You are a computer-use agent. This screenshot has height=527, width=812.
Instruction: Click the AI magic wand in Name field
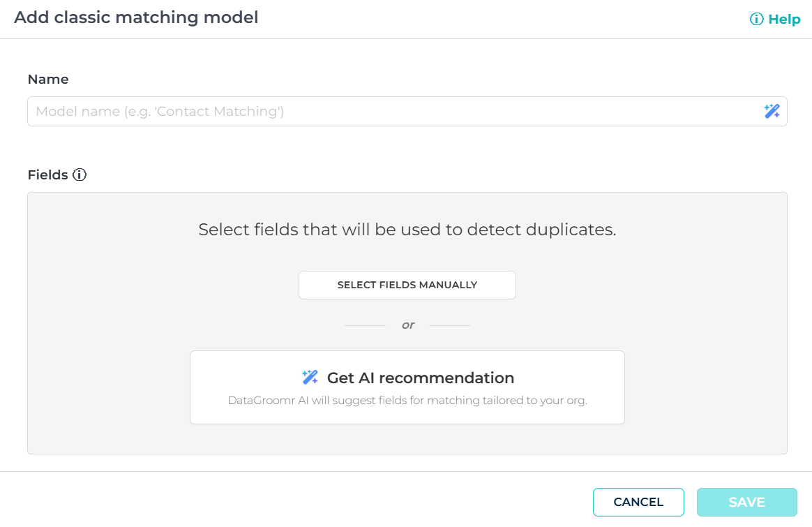[772, 111]
